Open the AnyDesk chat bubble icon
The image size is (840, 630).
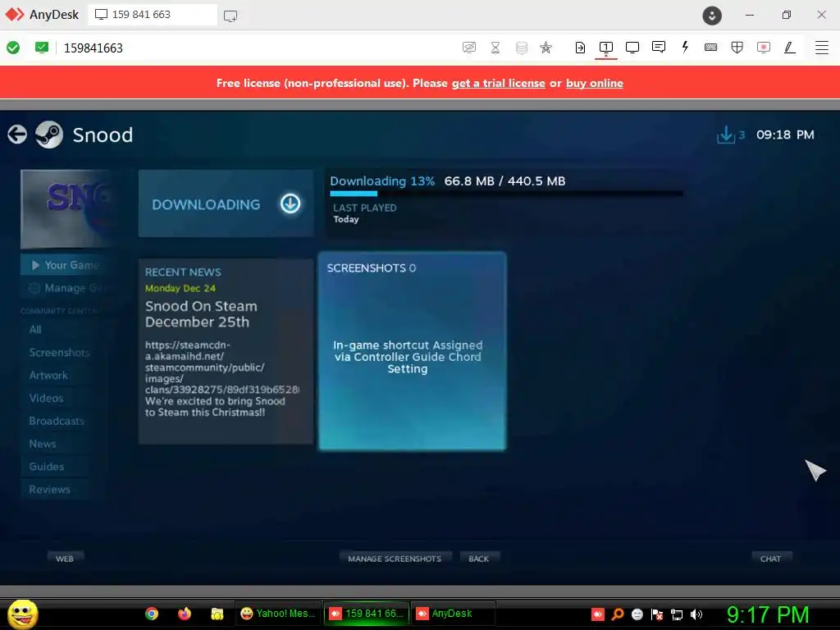point(659,48)
